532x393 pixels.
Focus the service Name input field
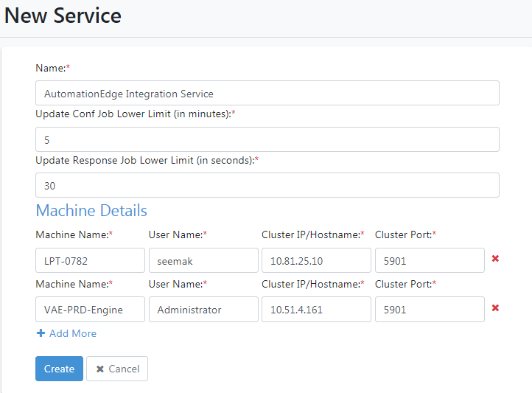tap(267, 93)
